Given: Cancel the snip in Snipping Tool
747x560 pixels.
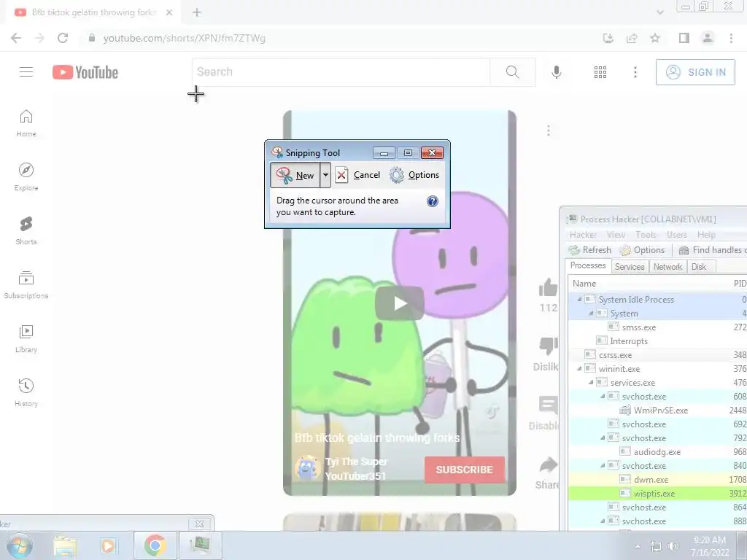Looking at the screenshot, I should [357, 175].
